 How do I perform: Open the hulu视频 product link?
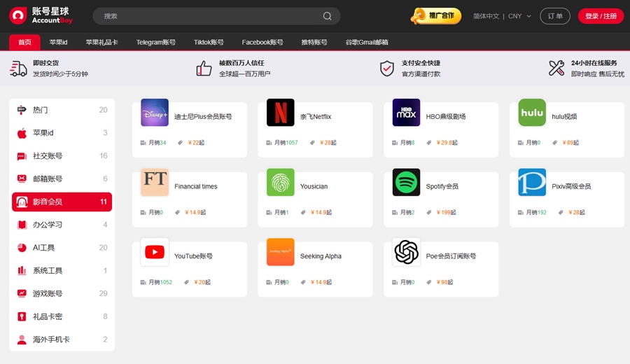pyautogui.click(x=564, y=116)
